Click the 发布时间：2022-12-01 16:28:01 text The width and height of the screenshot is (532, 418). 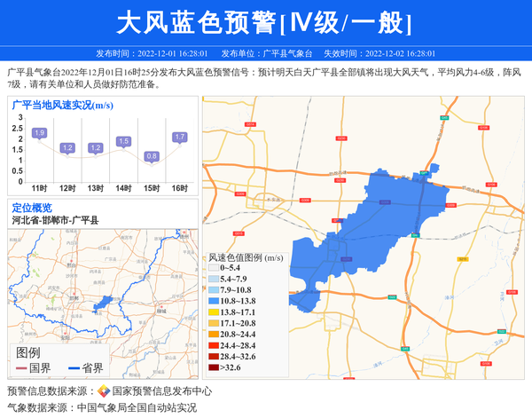coord(152,53)
